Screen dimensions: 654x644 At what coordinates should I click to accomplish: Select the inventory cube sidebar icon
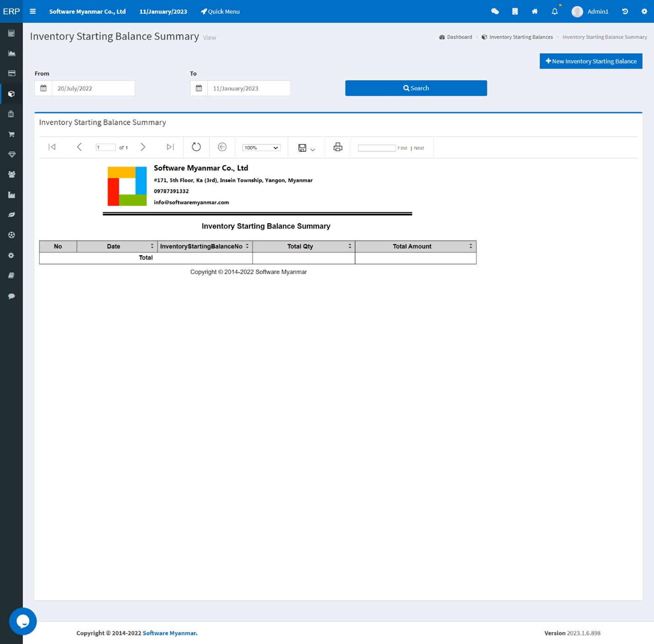coord(11,94)
